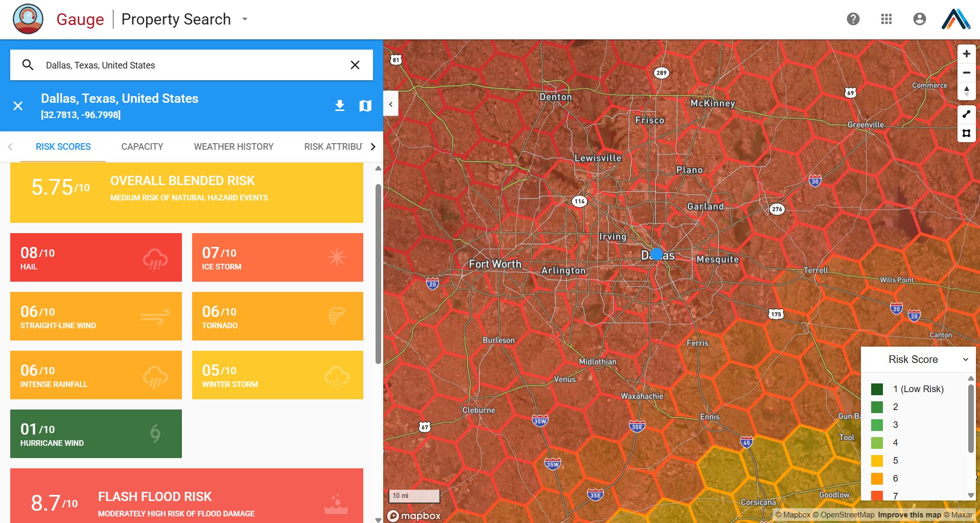Select the Risk Scores tab
The width and height of the screenshot is (980, 523).
[63, 147]
